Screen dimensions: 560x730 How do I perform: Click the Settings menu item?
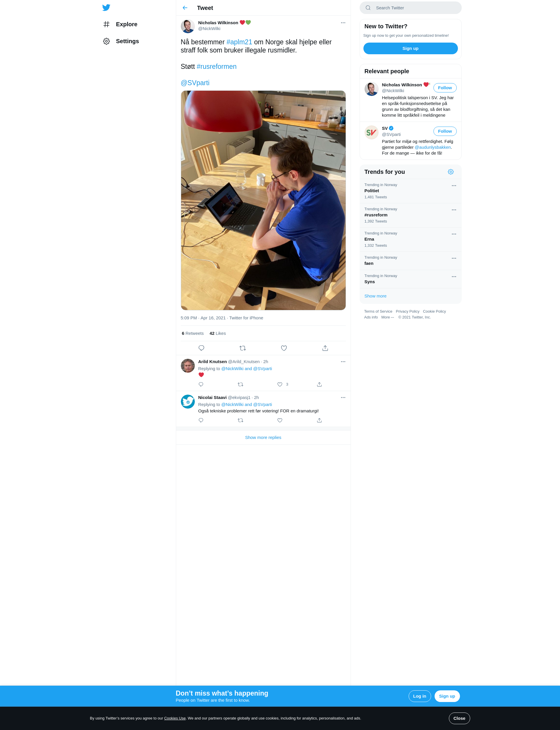(x=121, y=41)
